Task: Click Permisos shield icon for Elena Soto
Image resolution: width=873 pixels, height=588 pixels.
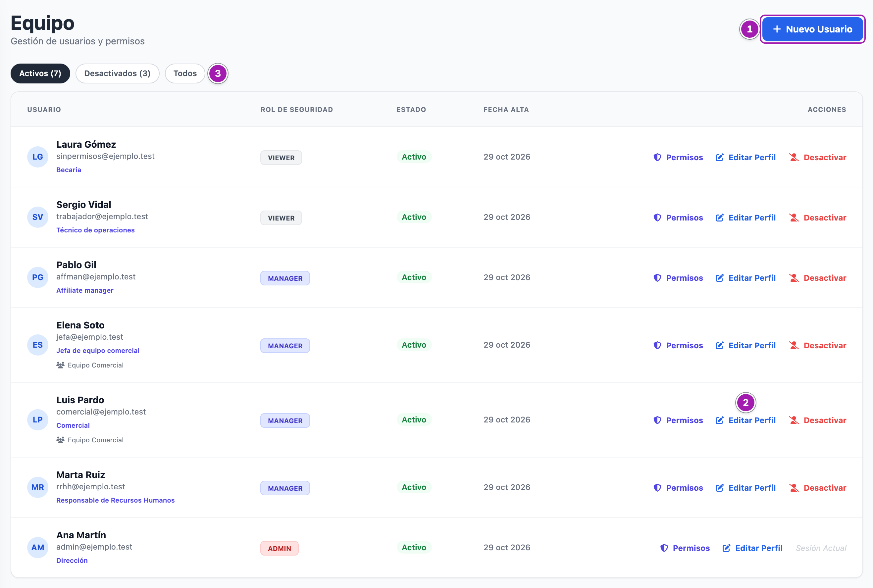Action: point(657,345)
